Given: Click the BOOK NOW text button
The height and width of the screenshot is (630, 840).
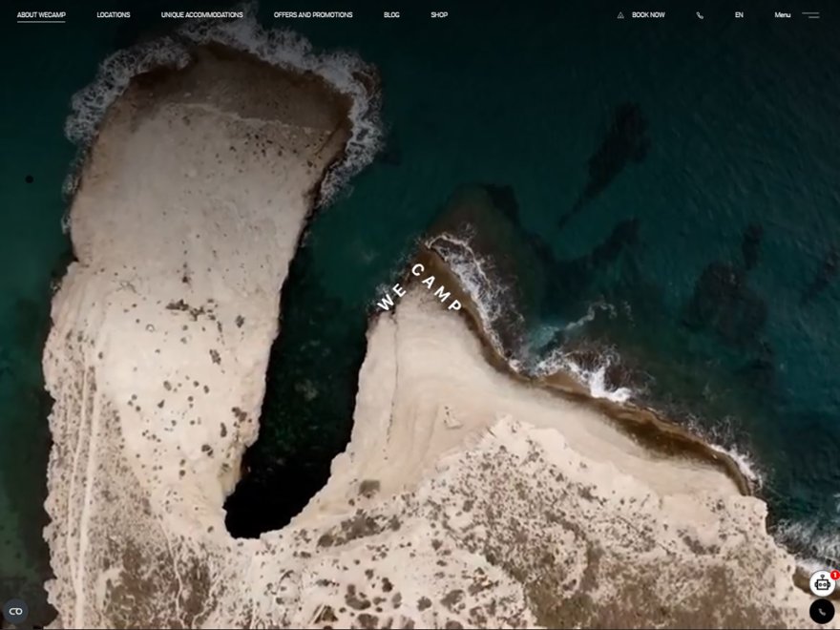Looking at the screenshot, I should pyautogui.click(x=648, y=15).
